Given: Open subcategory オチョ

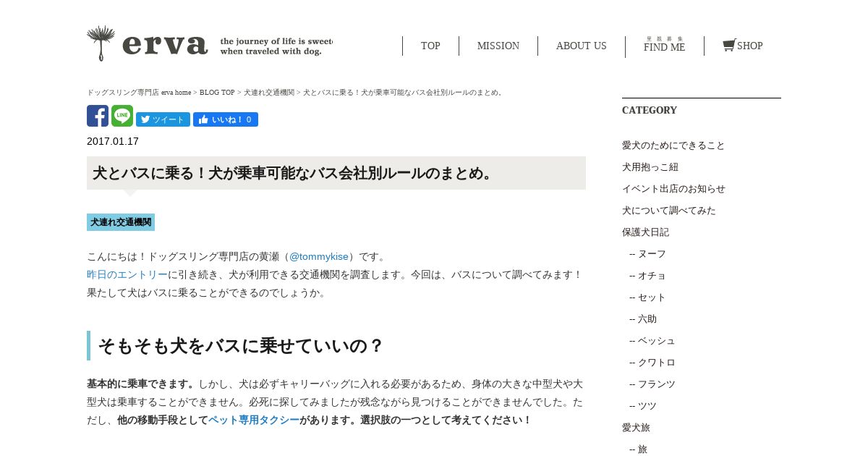Looking at the screenshot, I should coord(648,276).
